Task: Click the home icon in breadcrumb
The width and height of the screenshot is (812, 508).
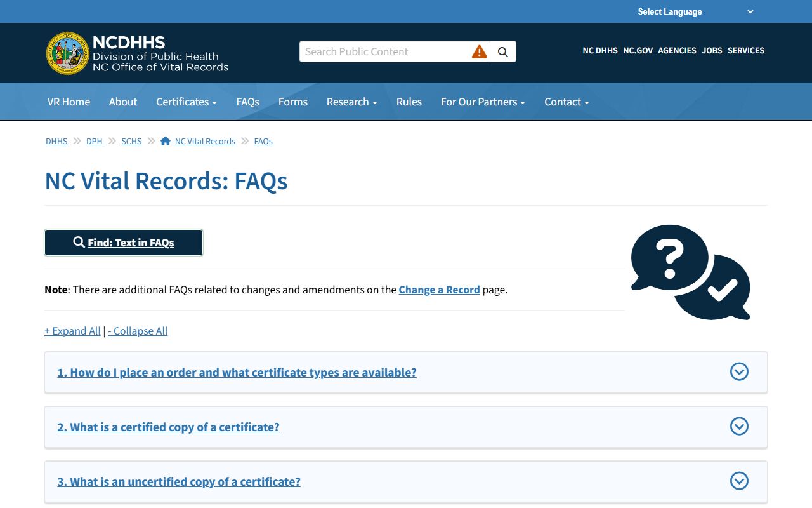Action: pyautogui.click(x=166, y=141)
